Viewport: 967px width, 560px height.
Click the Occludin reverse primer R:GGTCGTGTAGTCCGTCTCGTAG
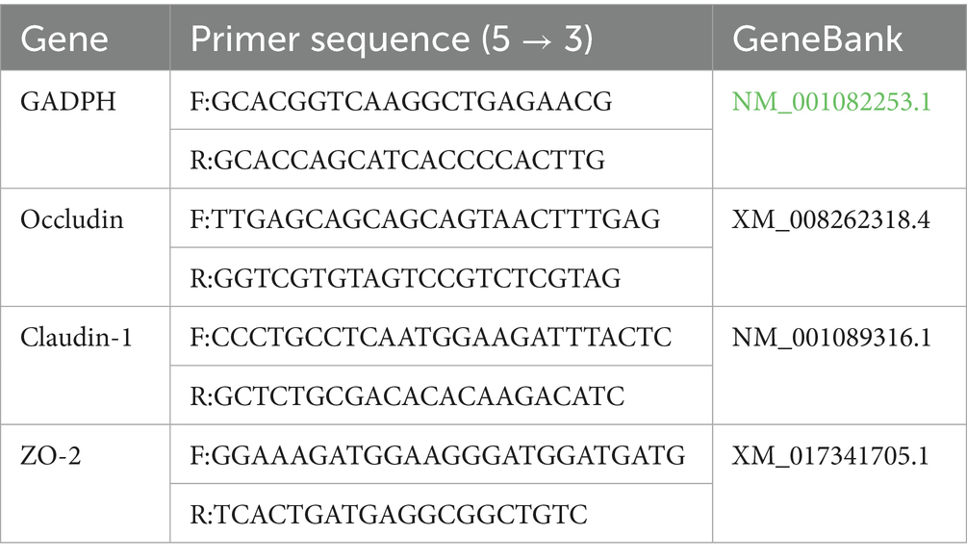(405, 279)
